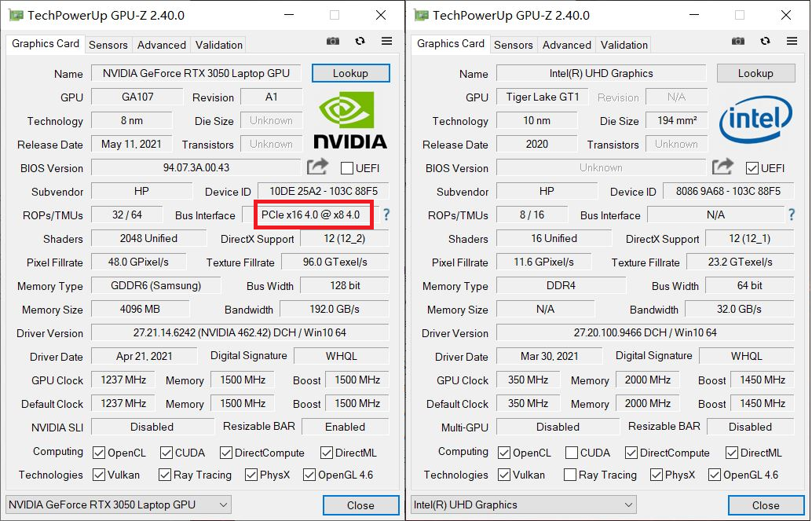The image size is (812, 521).
Task: Open Bus Interface help question mark for Intel
Action: click(x=792, y=214)
